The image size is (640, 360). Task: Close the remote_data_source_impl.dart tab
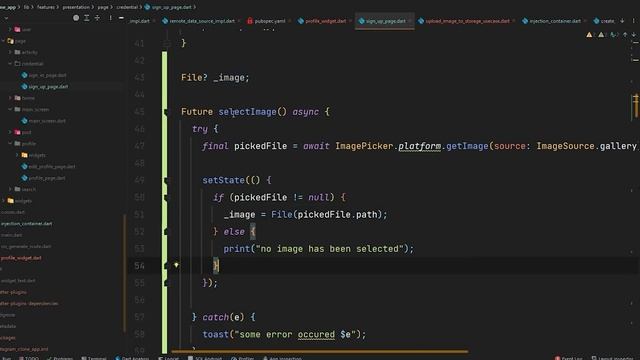coord(239,21)
